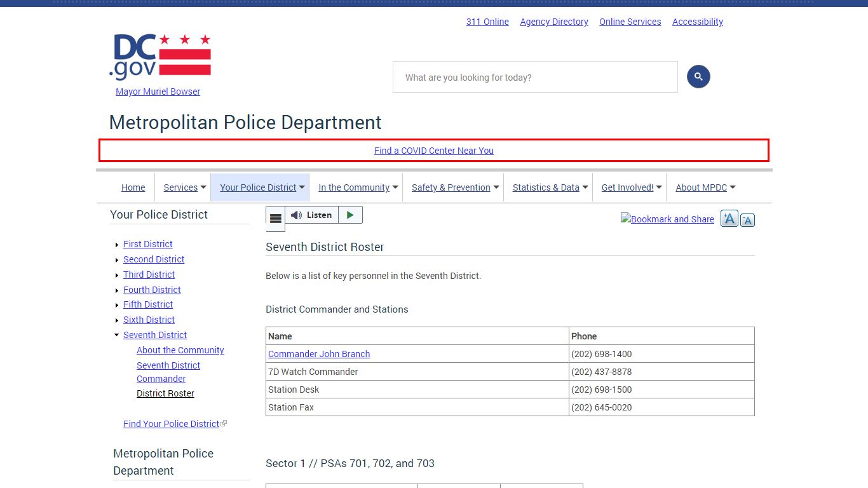The image size is (868, 488).
Task: Click the DC.gov logo
Action: pyautogui.click(x=159, y=57)
